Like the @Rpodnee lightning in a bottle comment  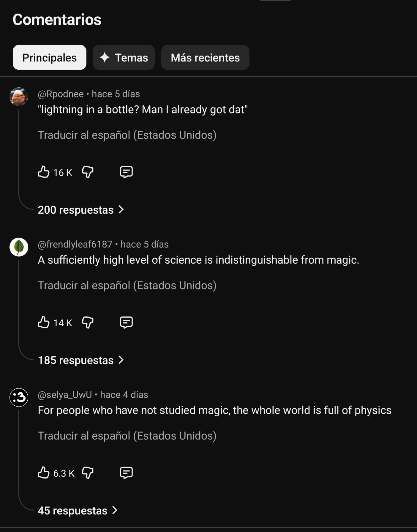coord(44,172)
